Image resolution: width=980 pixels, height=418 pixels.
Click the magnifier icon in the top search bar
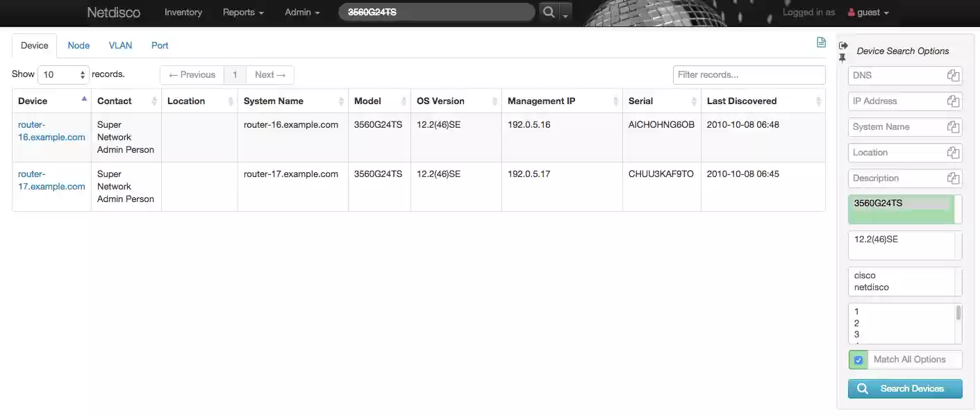click(548, 12)
